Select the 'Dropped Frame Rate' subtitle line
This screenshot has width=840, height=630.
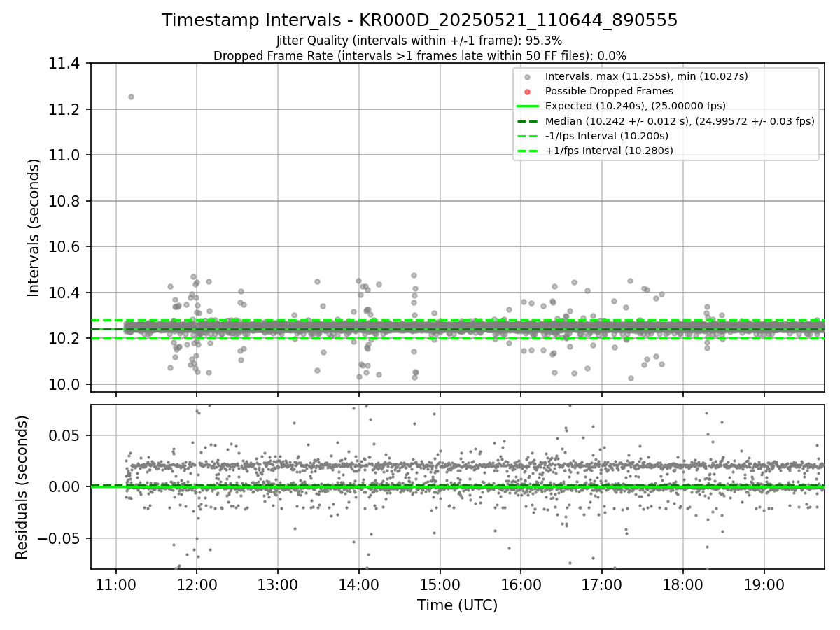click(x=420, y=55)
